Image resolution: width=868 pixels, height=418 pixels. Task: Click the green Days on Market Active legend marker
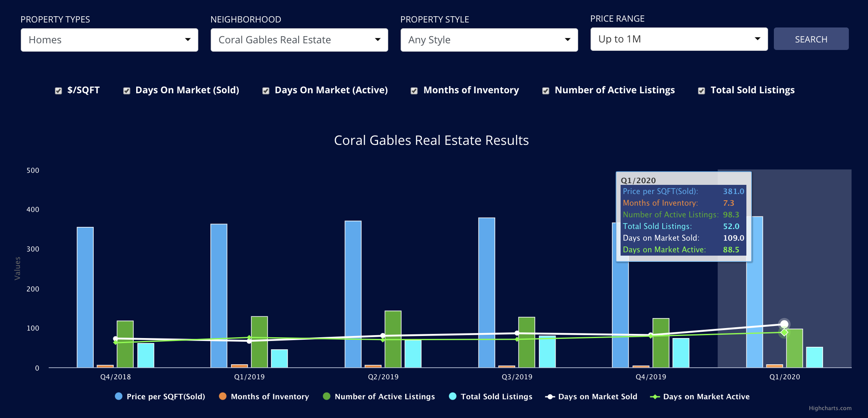click(x=655, y=397)
